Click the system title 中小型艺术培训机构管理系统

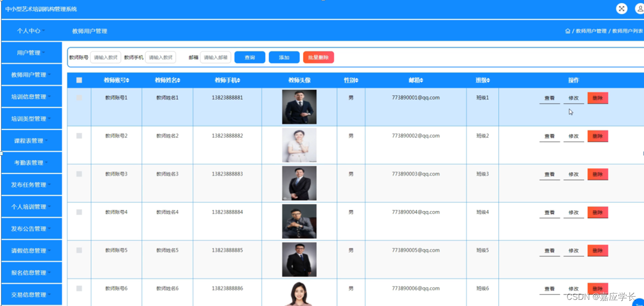[x=41, y=9]
